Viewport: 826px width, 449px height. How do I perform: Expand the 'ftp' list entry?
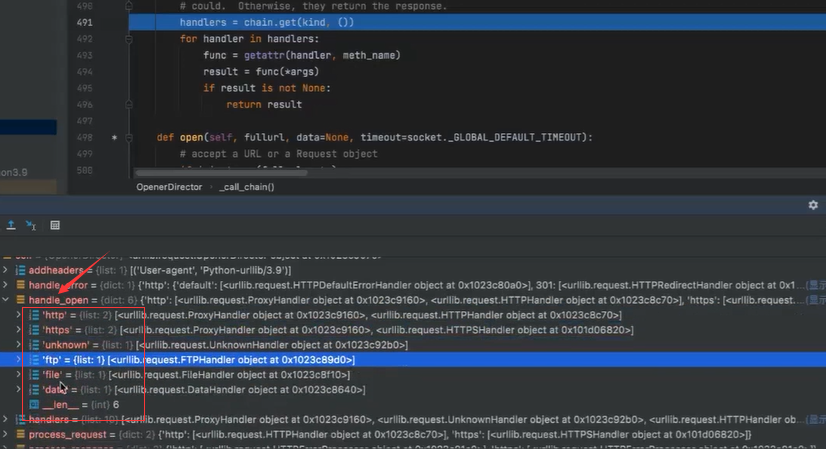pyautogui.click(x=18, y=359)
